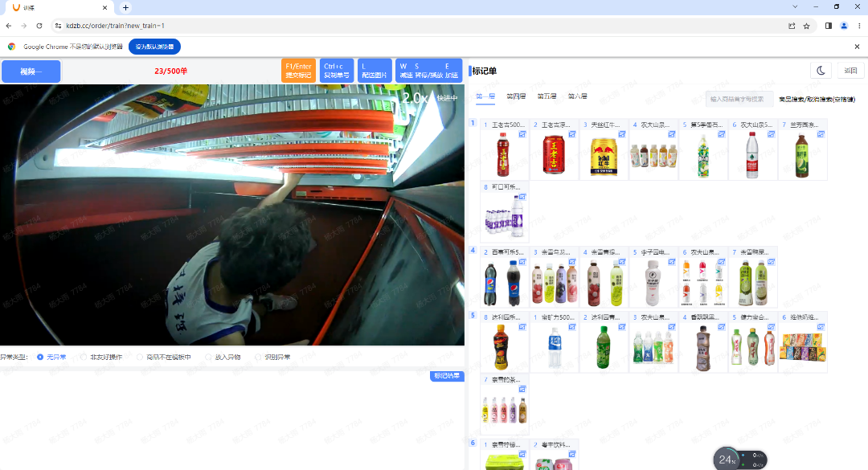The width and height of the screenshot is (868, 470).
Task: Click edit icon on first row's first product
Action: pos(522,134)
